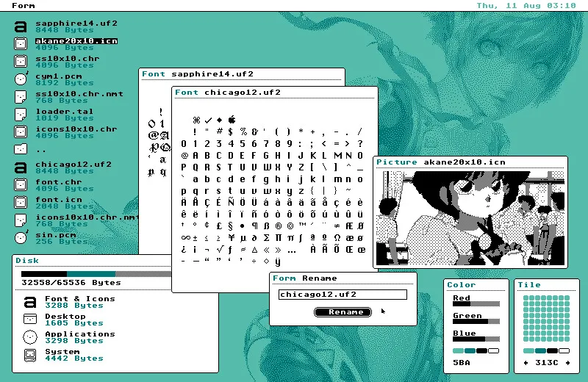Viewport: 588px width, 382px height.
Task: Click the Apple logo glyph in chicago12
Action: 232,120
